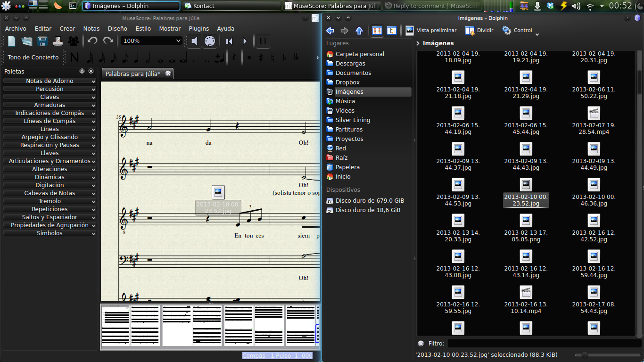Toggle Tono de Concierto button
The height and width of the screenshot is (362, 644).
(33, 57)
